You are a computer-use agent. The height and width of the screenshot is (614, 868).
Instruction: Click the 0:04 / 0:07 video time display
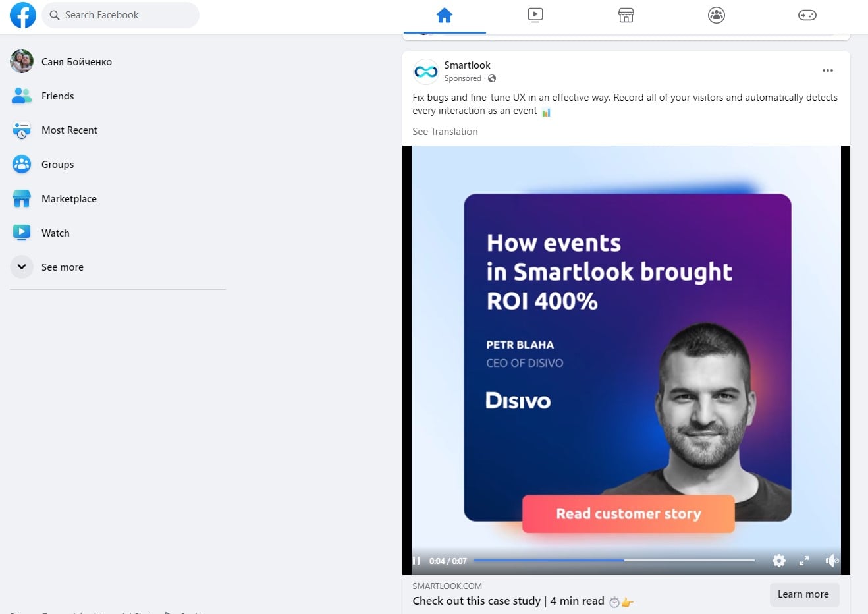[448, 561]
